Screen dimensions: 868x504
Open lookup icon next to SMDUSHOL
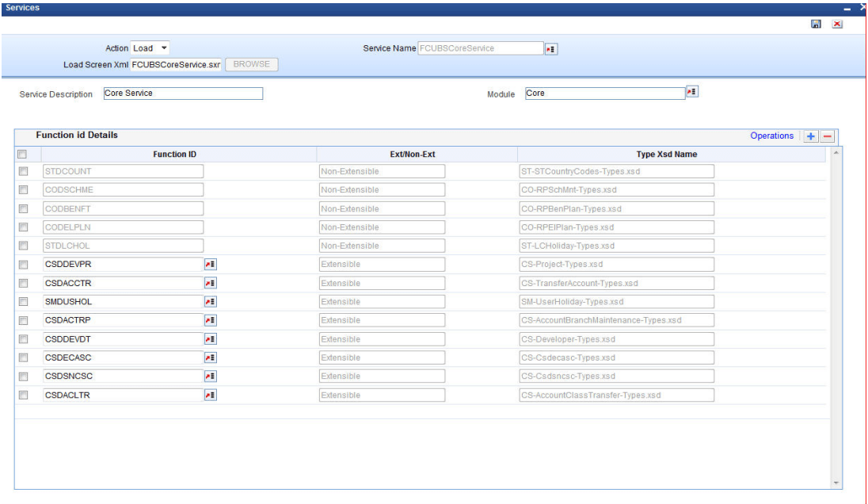coord(211,301)
